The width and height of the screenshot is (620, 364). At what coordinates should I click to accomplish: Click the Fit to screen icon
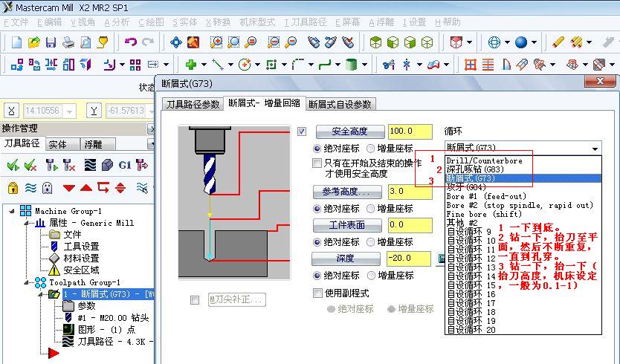pyautogui.click(x=176, y=42)
